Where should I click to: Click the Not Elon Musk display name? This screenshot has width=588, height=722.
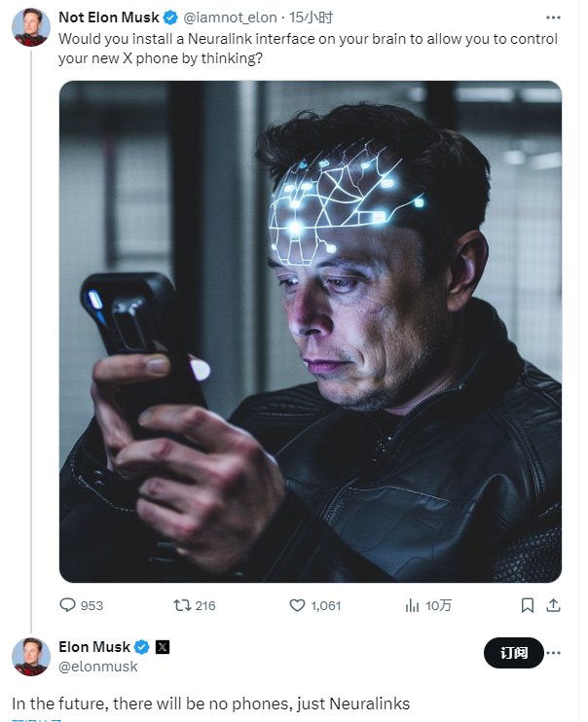(109, 18)
